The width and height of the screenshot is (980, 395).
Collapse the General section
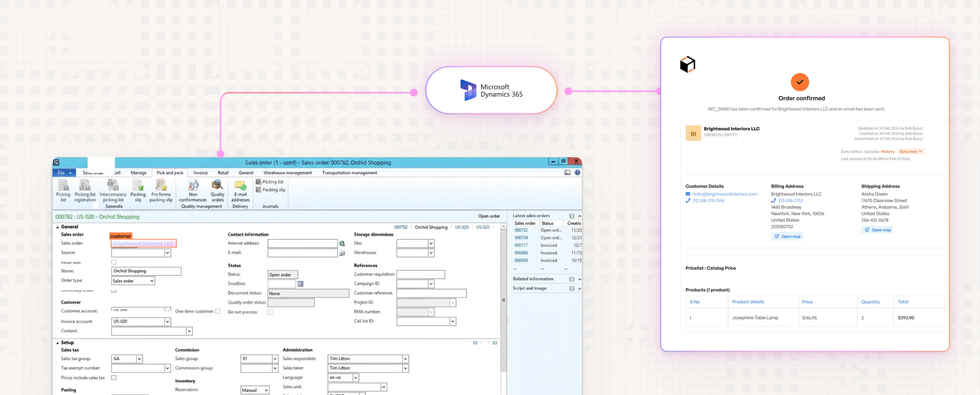pyautogui.click(x=57, y=227)
